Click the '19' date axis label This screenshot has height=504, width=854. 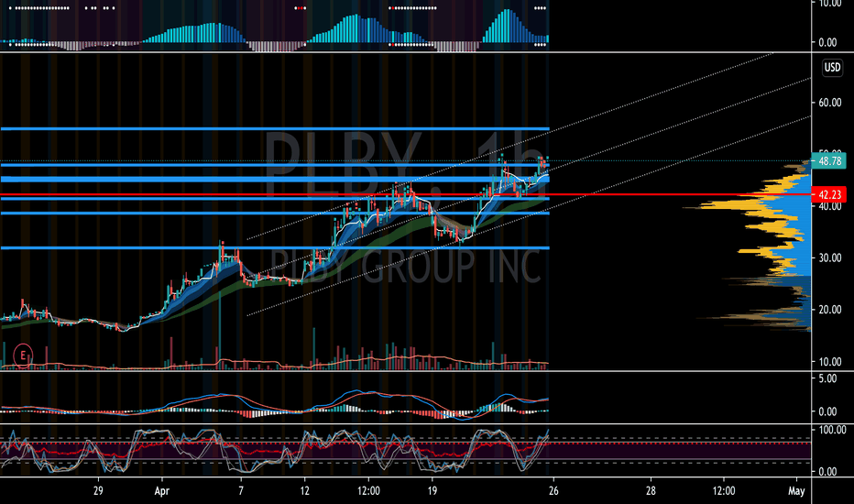432,490
